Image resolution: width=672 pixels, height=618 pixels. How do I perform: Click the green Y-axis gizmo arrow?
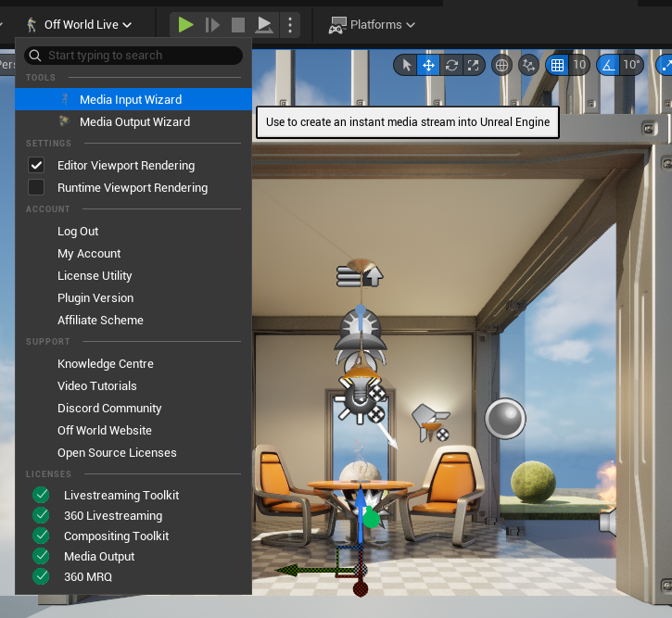click(x=315, y=570)
